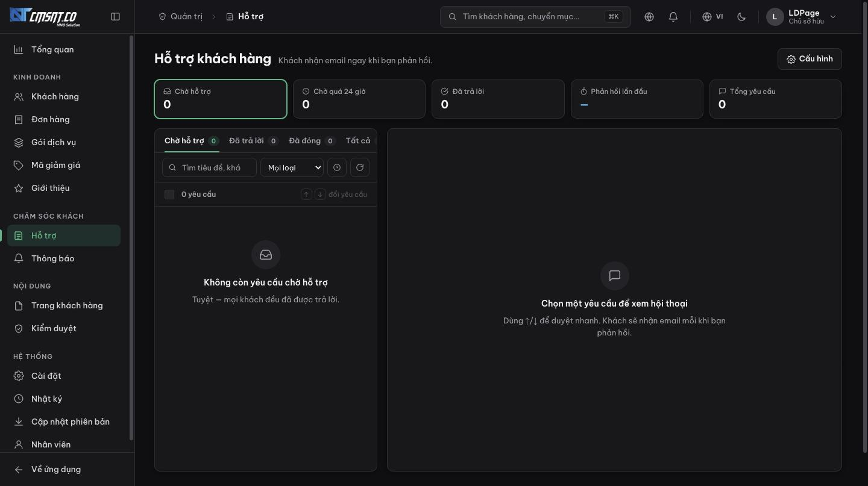The width and height of the screenshot is (868, 486).
Task: Click the Cấu hình button
Action: coord(810,59)
